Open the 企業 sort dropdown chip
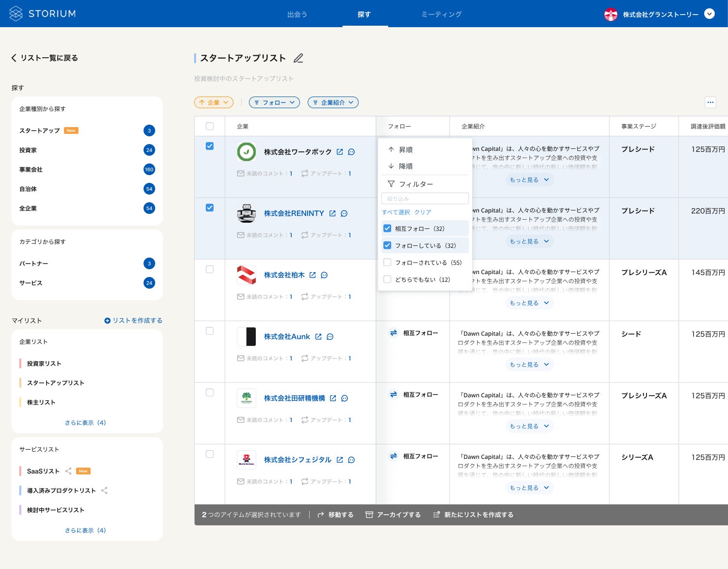Viewport: 728px width, 569px height. coord(214,102)
